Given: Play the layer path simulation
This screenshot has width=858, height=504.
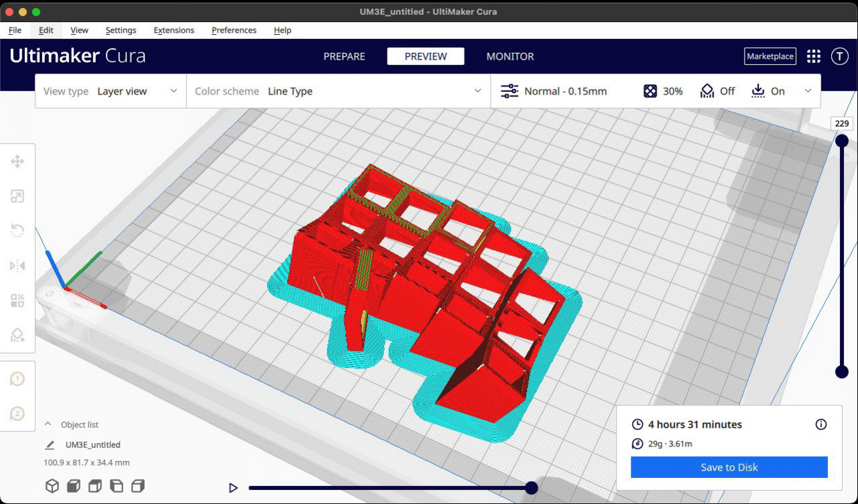Looking at the screenshot, I should pyautogui.click(x=233, y=488).
